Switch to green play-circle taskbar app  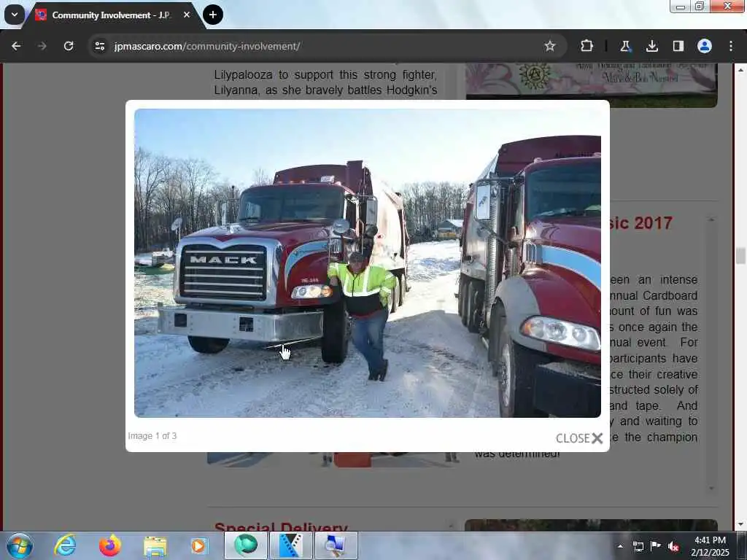pyautogui.click(x=246, y=545)
